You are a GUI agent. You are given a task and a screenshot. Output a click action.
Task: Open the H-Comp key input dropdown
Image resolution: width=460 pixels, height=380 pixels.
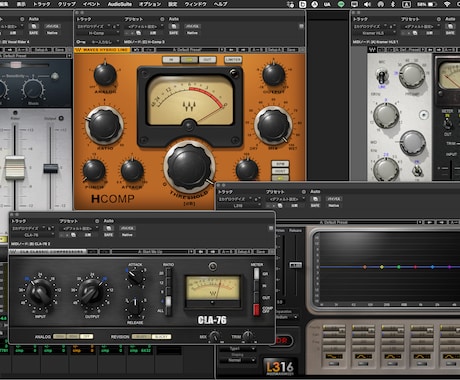click(103, 42)
